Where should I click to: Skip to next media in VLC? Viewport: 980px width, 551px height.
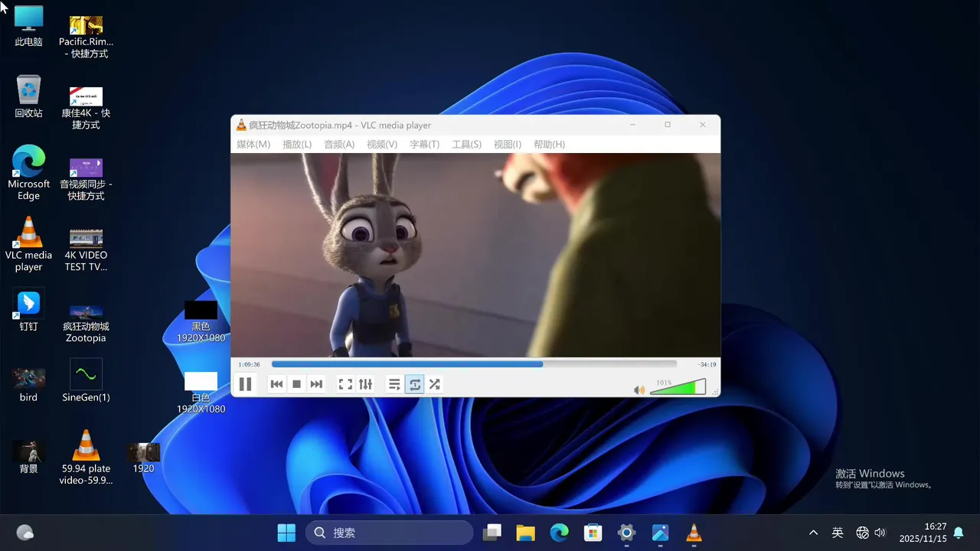pos(316,384)
